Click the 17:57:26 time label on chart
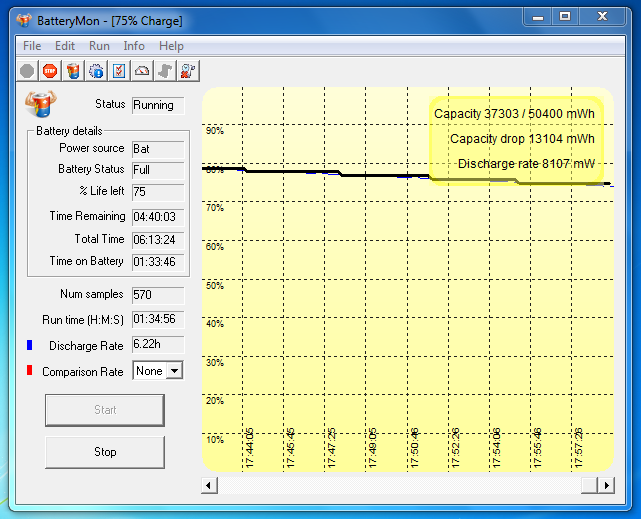641x519 pixels. (x=578, y=448)
